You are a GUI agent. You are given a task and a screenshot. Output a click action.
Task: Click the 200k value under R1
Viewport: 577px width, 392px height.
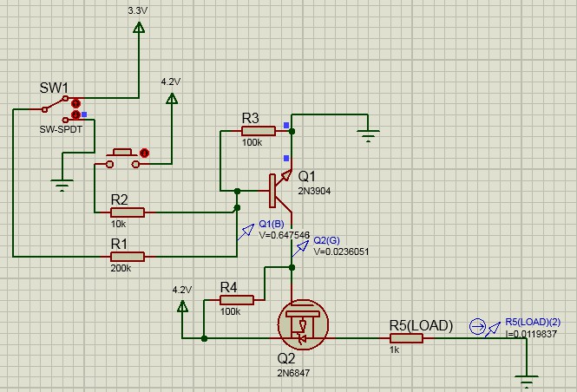pos(121,269)
